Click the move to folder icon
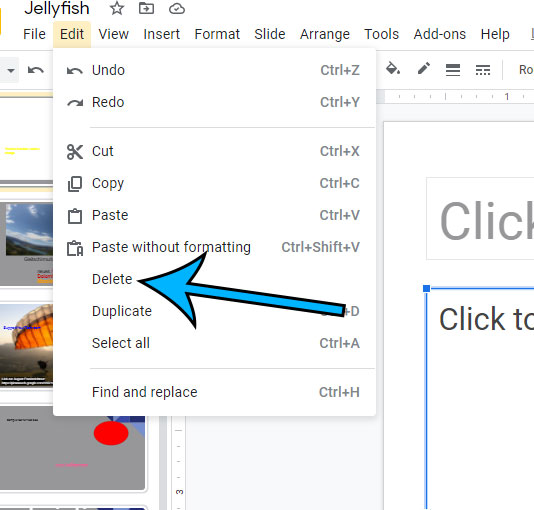Image resolution: width=534 pixels, height=510 pixels. pyautogui.click(x=146, y=8)
